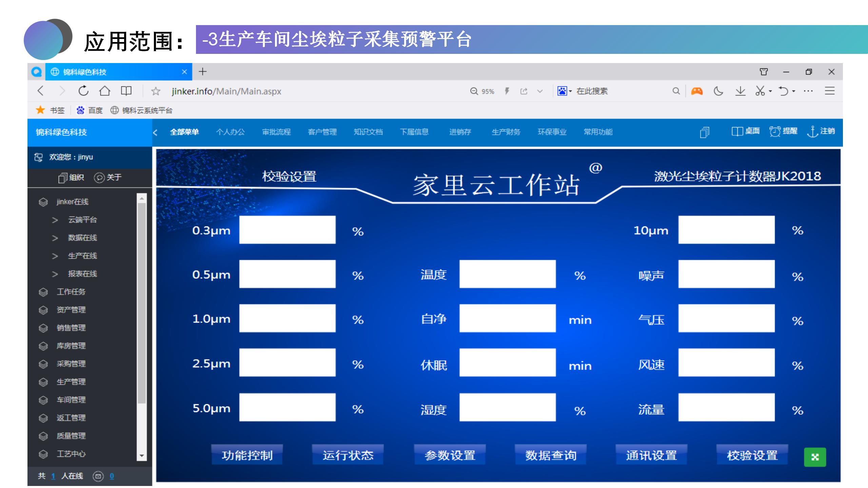Image resolution: width=868 pixels, height=488 pixels.
Task: Click the 注销 logout anchor icon
Action: tap(812, 131)
